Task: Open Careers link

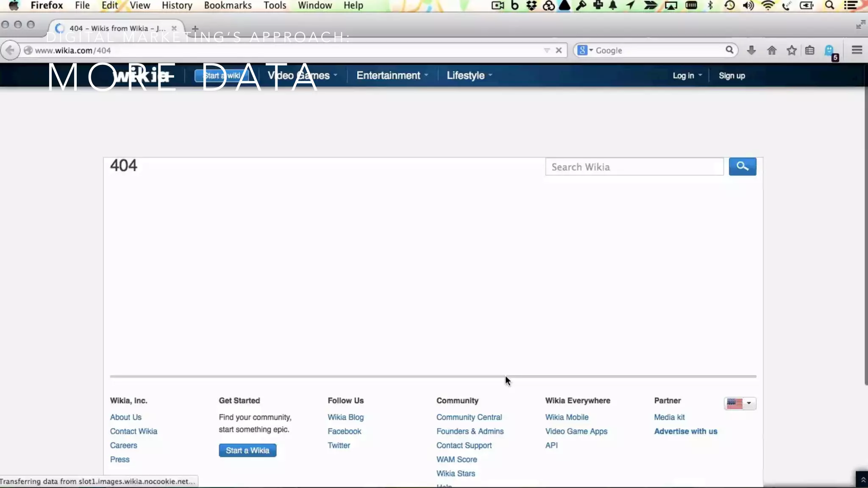Action: 123,445
